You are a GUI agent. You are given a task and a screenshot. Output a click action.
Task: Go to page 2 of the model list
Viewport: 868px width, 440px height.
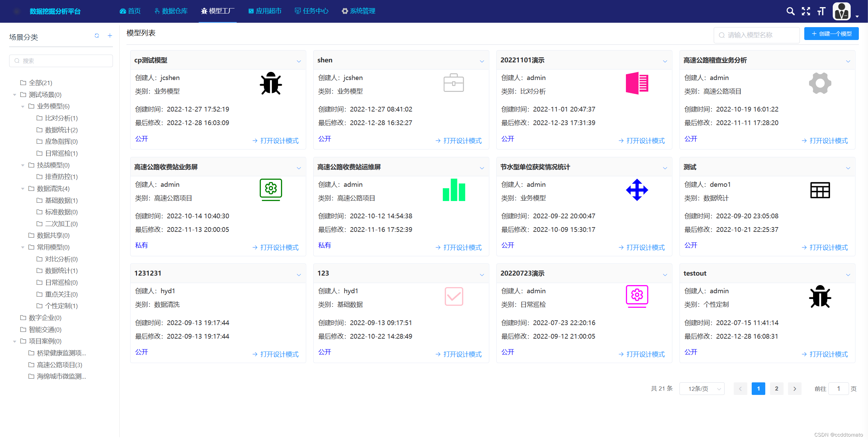[x=776, y=388]
